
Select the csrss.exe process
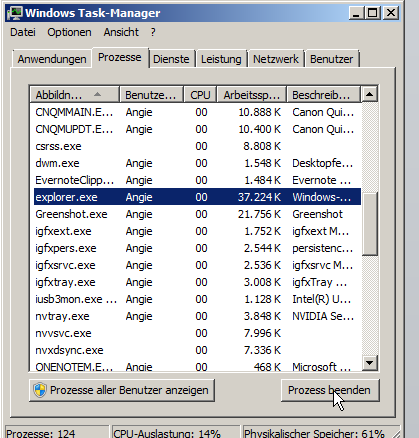pos(197,146)
